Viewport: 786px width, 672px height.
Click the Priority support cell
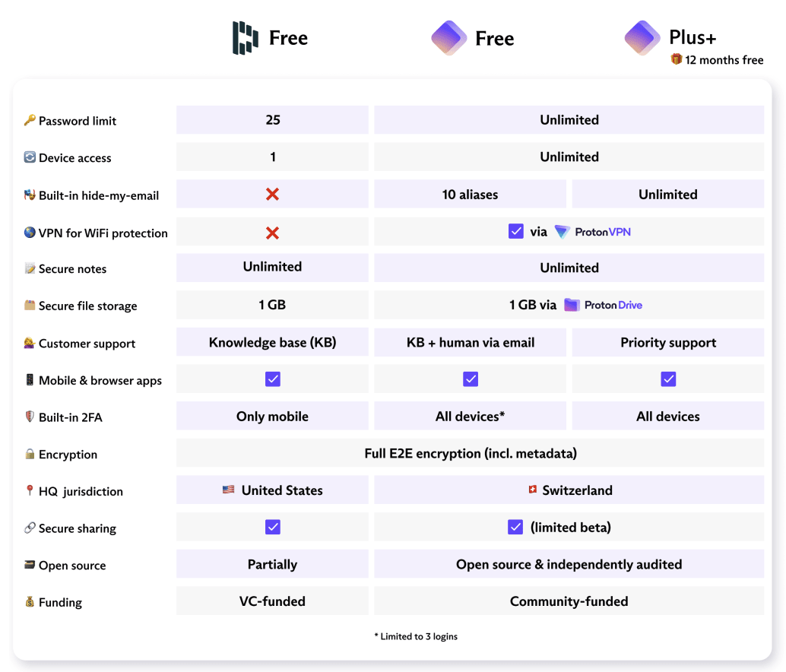click(x=668, y=343)
